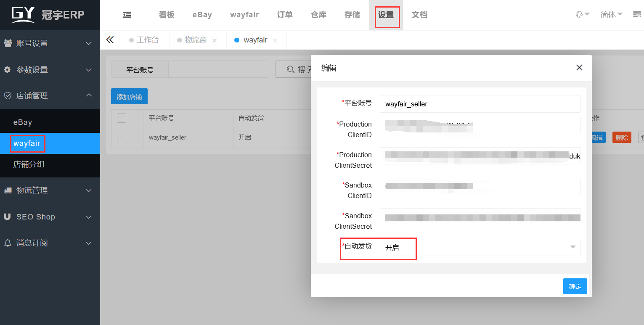Collapse the 店铺管理 sidebar section
644x325 pixels.
tap(89, 95)
